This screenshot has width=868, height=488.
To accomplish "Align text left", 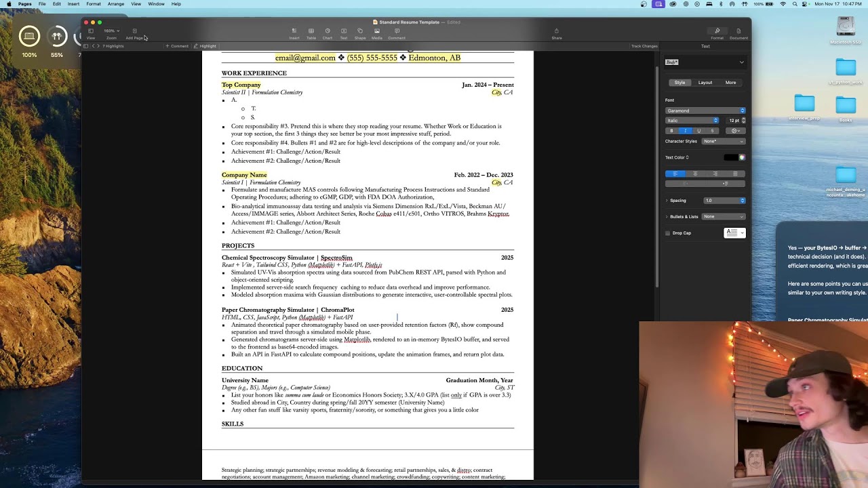I will coord(675,174).
